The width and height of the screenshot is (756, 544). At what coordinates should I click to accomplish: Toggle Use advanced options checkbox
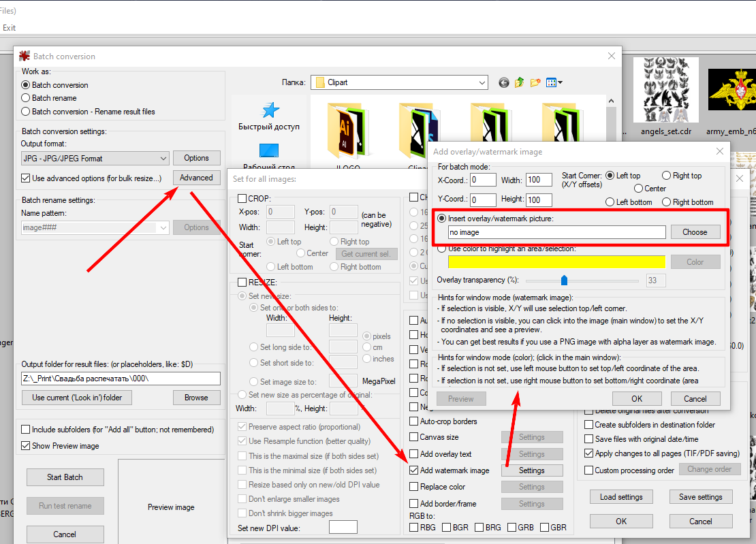26,178
